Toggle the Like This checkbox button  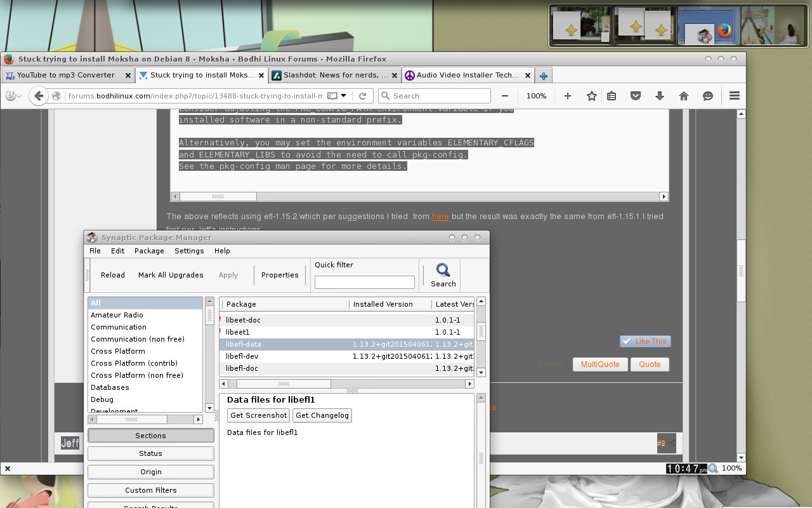coord(645,341)
